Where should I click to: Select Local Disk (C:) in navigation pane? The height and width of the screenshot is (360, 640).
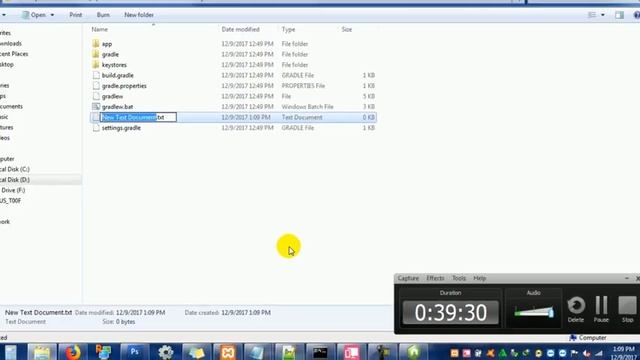pos(15,169)
